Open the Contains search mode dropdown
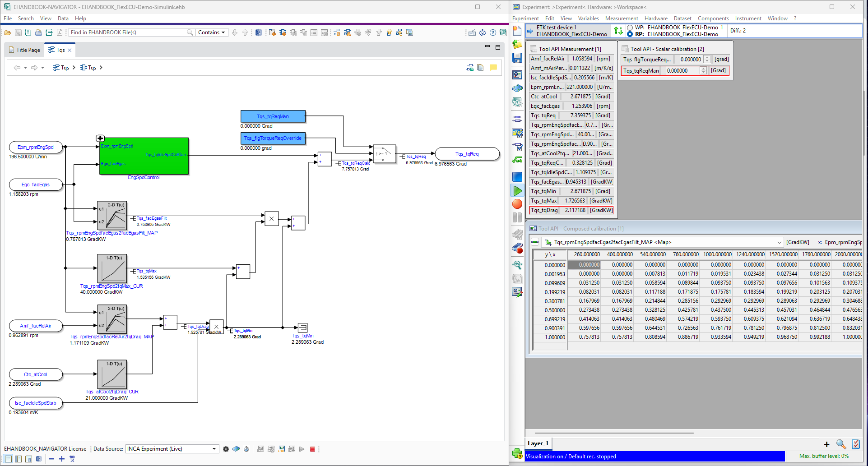 tap(211, 32)
